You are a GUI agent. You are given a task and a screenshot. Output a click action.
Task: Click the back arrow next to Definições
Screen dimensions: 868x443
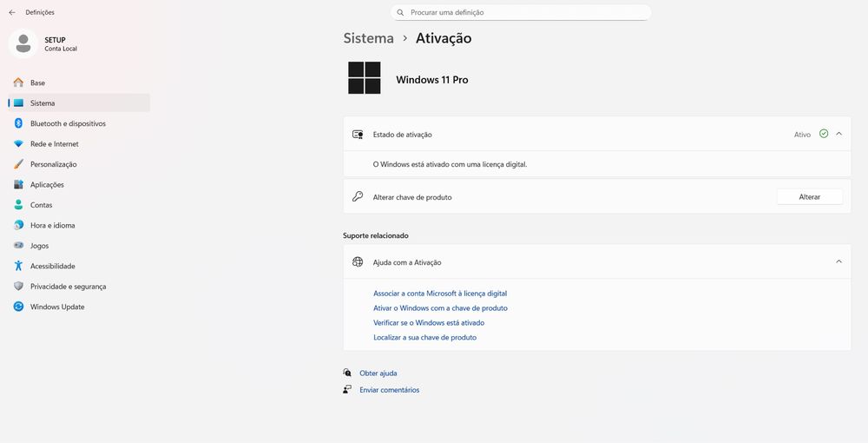click(x=12, y=12)
